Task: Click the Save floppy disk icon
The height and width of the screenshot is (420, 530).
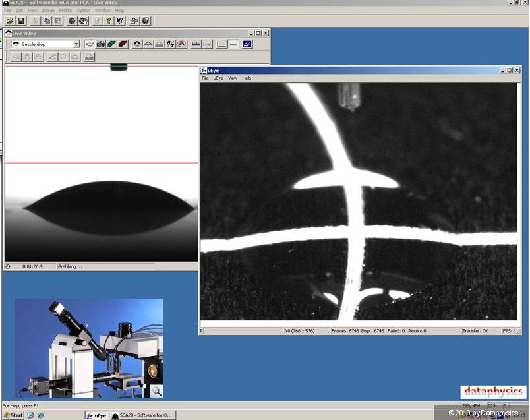Action: (20, 21)
